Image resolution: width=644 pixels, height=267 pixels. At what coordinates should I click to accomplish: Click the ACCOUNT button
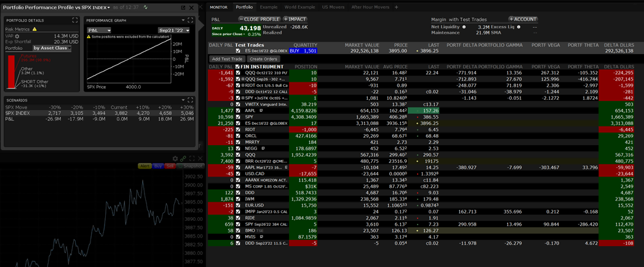523,19
